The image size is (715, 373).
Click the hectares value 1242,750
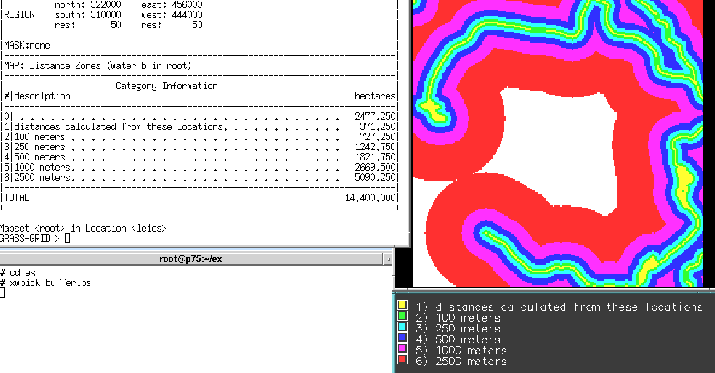click(374, 147)
